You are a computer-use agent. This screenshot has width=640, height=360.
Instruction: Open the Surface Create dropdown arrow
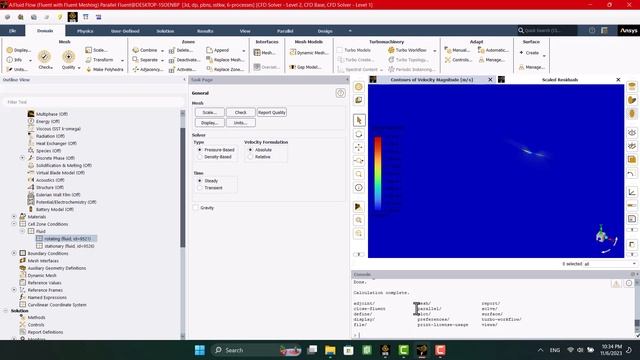tap(544, 55)
